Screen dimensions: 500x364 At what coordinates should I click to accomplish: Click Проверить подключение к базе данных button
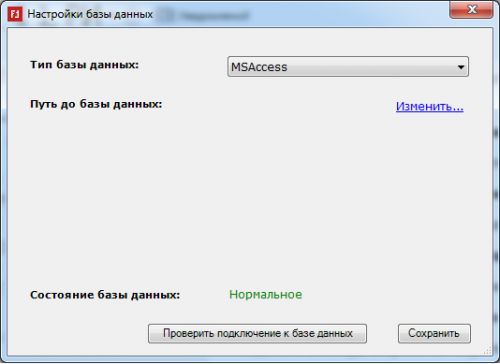point(257,333)
